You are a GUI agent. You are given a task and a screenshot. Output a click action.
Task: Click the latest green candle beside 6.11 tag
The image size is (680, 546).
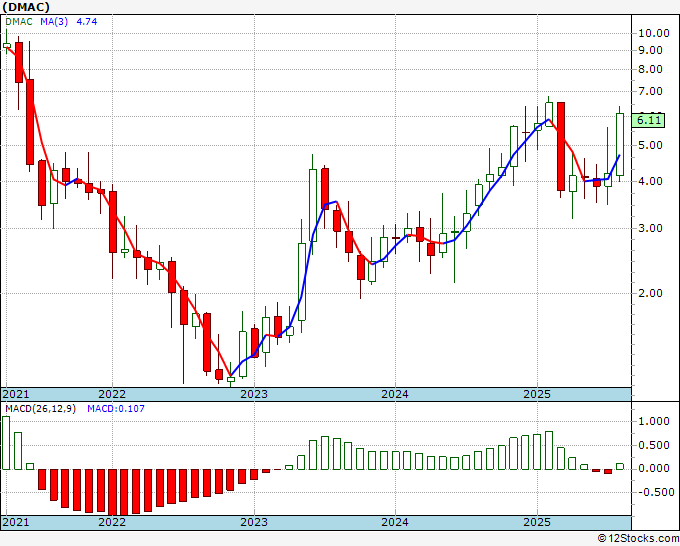pyautogui.click(x=620, y=144)
